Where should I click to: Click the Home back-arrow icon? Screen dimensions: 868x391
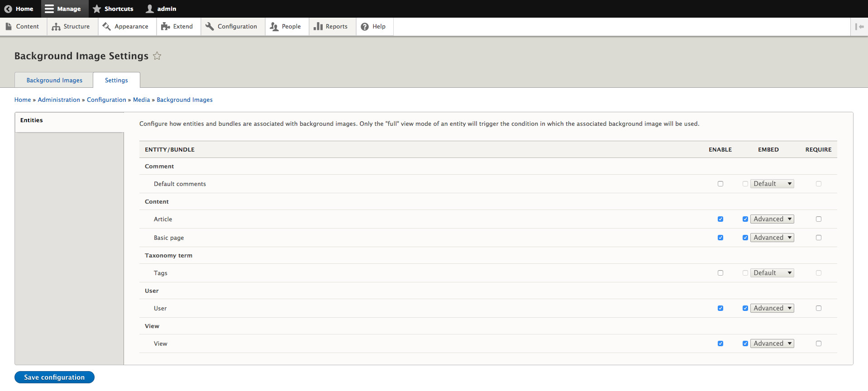8,9
